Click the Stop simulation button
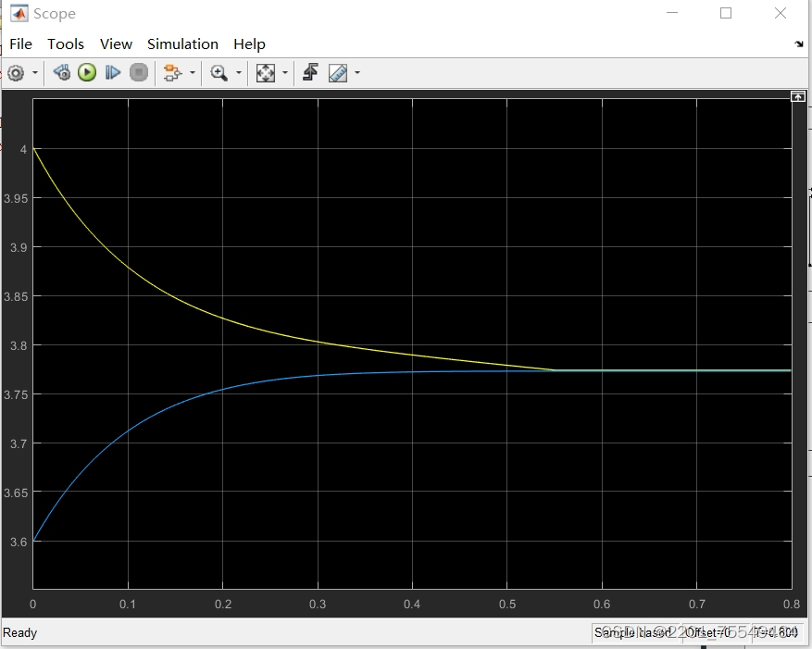This screenshot has height=649, width=812. 139,72
